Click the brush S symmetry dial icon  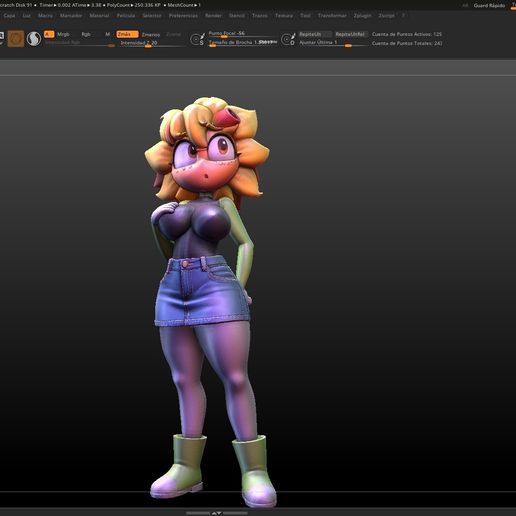(197, 39)
